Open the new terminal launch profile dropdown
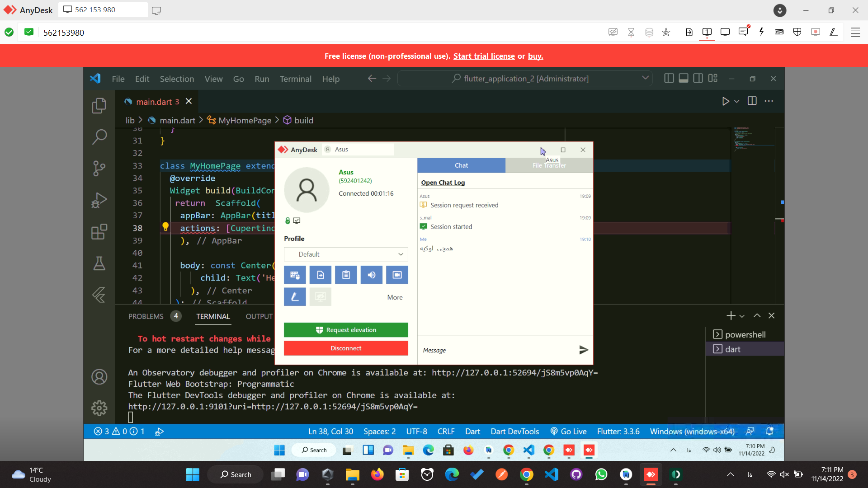868x488 pixels. pos(742,316)
